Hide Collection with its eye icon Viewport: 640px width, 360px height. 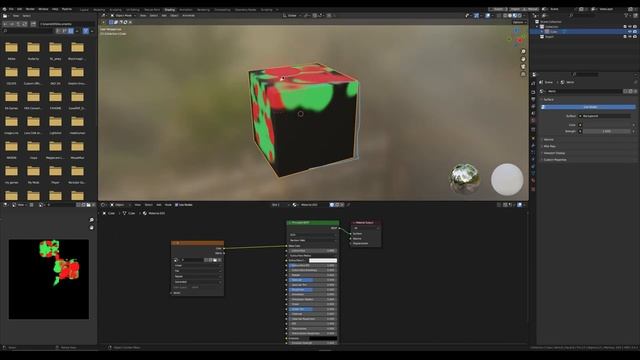coord(630,27)
